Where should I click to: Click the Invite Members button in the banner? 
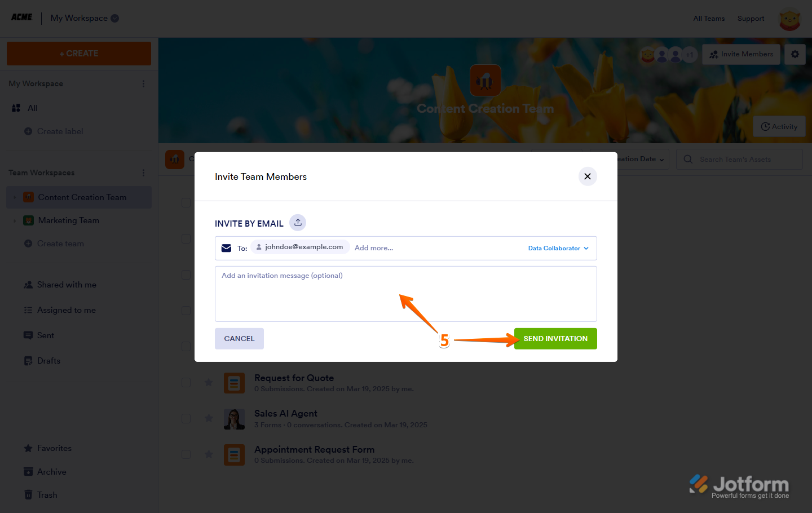(741, 54)
